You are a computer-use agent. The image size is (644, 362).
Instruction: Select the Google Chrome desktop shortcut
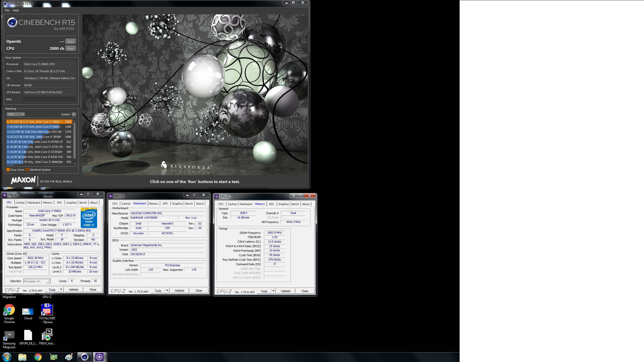9,313
